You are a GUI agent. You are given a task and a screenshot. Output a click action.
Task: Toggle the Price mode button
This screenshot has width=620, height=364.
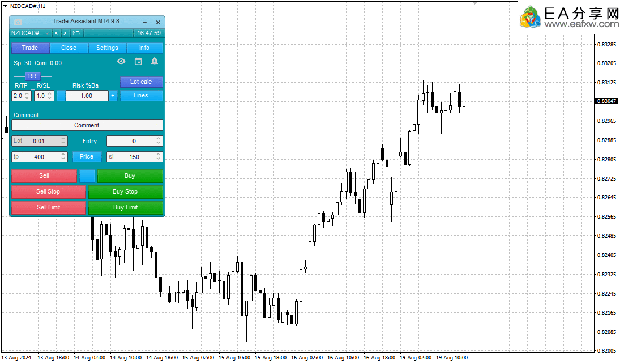point(87,156)
